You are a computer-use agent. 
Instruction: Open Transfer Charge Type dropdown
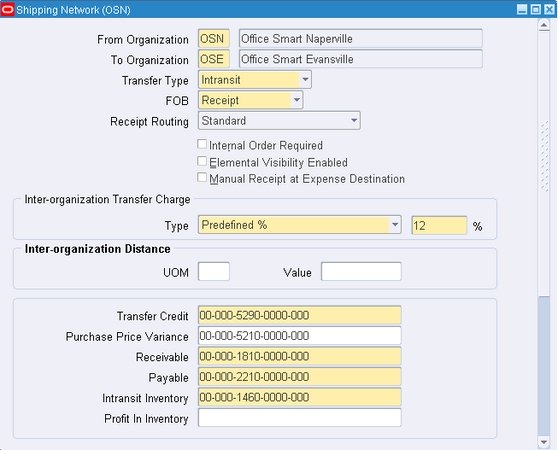pyautogui.click(x=395, y=225)
